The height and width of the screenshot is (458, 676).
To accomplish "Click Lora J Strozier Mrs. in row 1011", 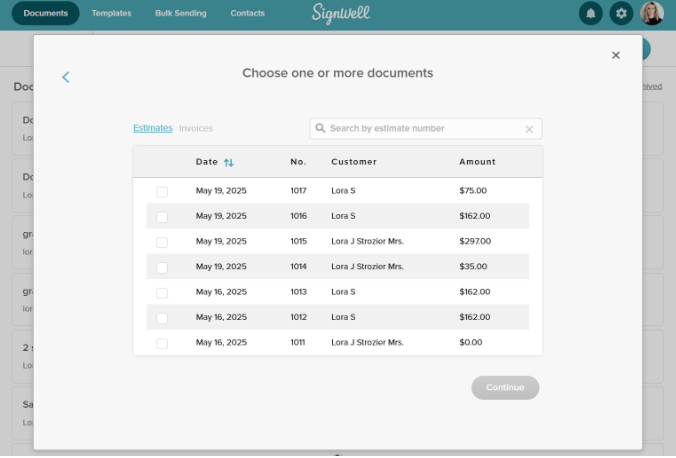I will (x=367, y=342).
